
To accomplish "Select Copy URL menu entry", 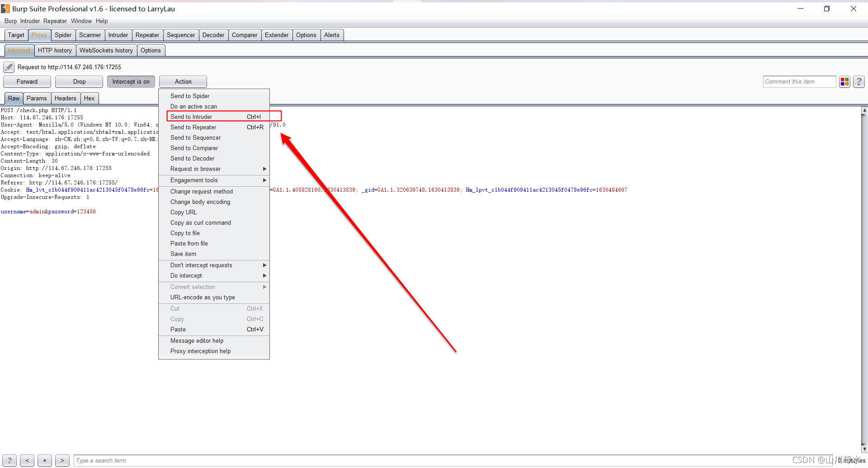I will tap(214, 213).
